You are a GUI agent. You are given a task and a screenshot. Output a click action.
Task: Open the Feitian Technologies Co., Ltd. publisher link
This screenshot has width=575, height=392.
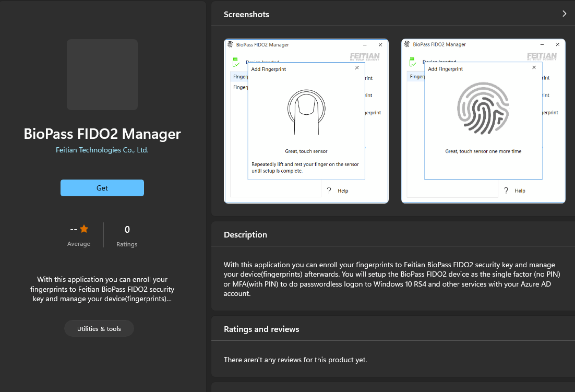102,150
